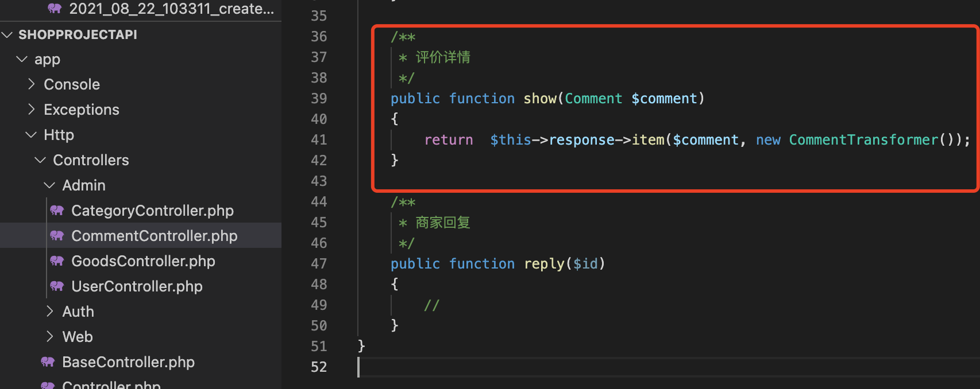This screenshot has width=980, height=389.
Task: Click the PHP elephant icon beside UserController.php
Action: (x=57, y=286)
